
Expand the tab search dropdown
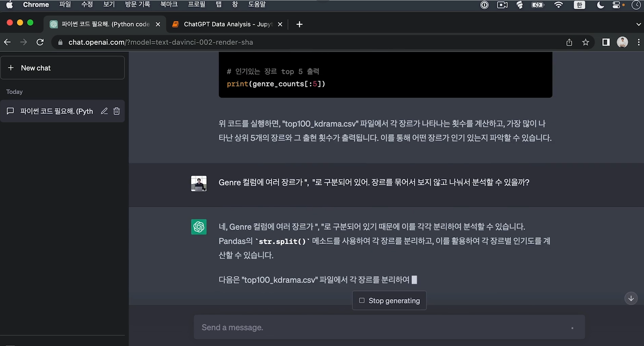click(x=639, y=24)
